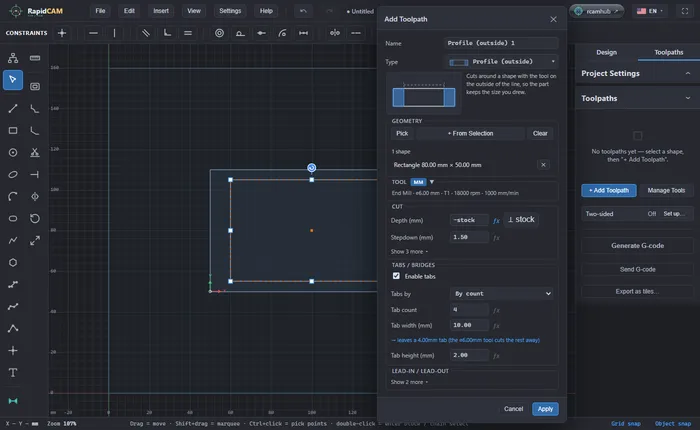Choose the Slot (rounded) shape tool
This screenshot has height=430, width=700.
13,218
